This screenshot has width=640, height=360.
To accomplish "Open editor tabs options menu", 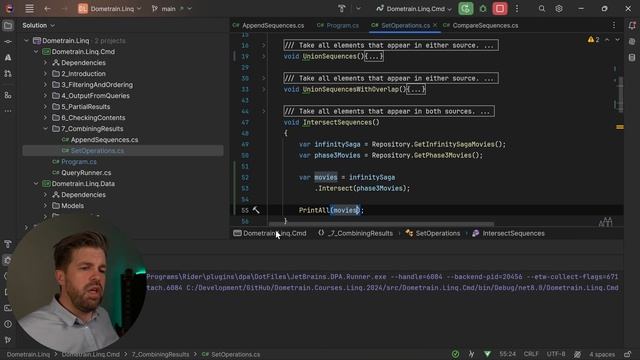I will click(x=613, y=25).
